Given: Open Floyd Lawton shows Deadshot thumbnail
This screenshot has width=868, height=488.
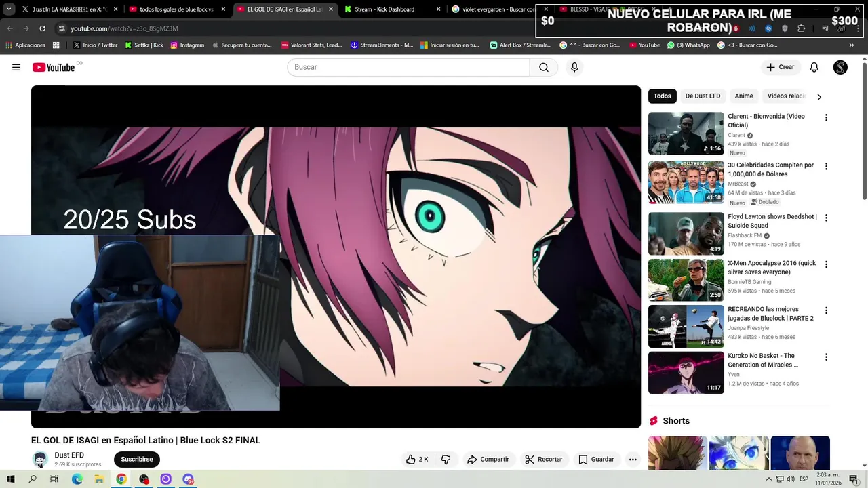Looking at the screenshot, I should point(686,234).
